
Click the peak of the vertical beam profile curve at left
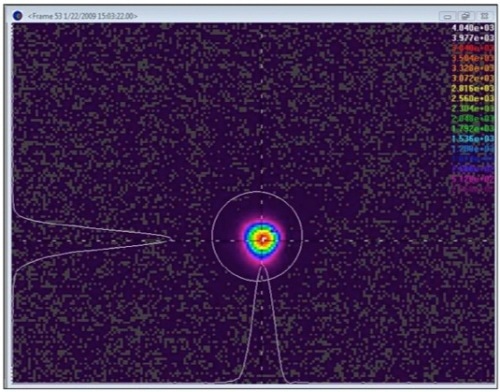172,239
